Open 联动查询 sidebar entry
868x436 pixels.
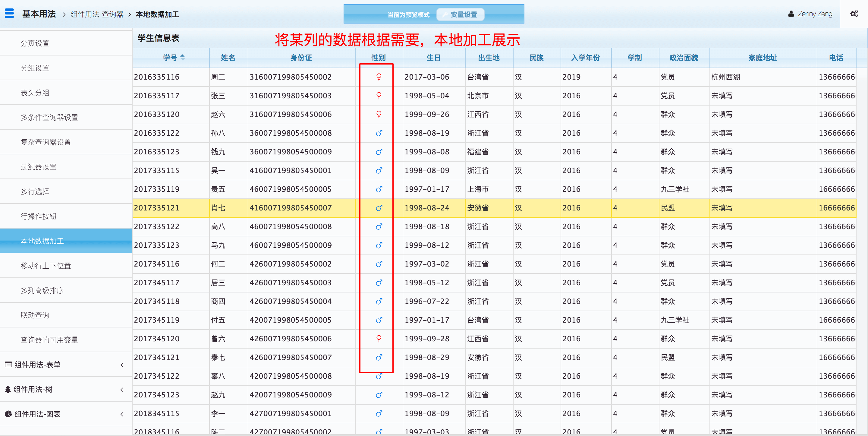tap(35, 315)
